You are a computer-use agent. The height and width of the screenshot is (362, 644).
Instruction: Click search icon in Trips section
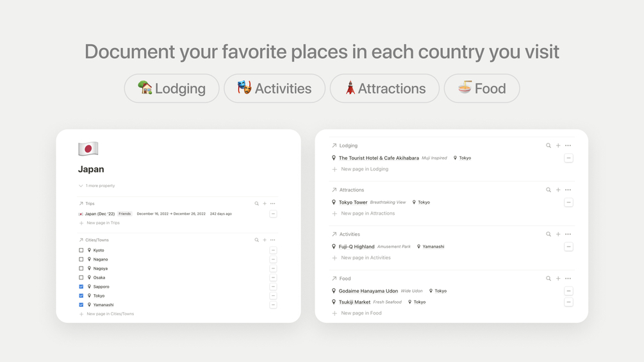[256, 204]
